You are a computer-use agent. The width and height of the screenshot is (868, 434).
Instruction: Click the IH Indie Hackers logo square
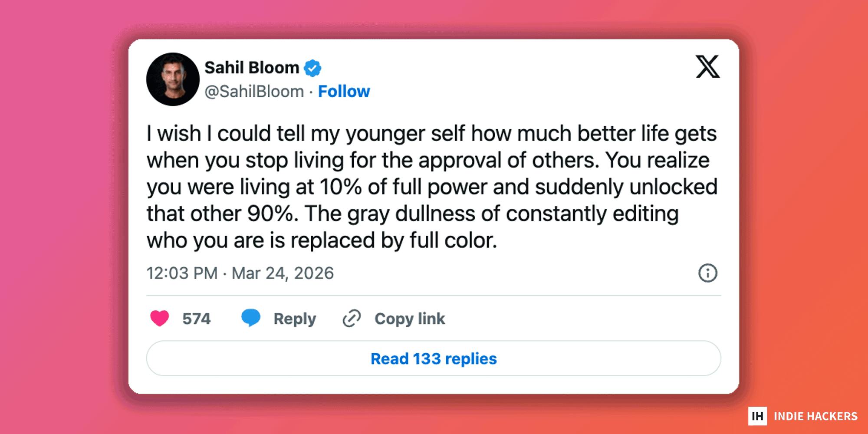(x=757, y=416)
